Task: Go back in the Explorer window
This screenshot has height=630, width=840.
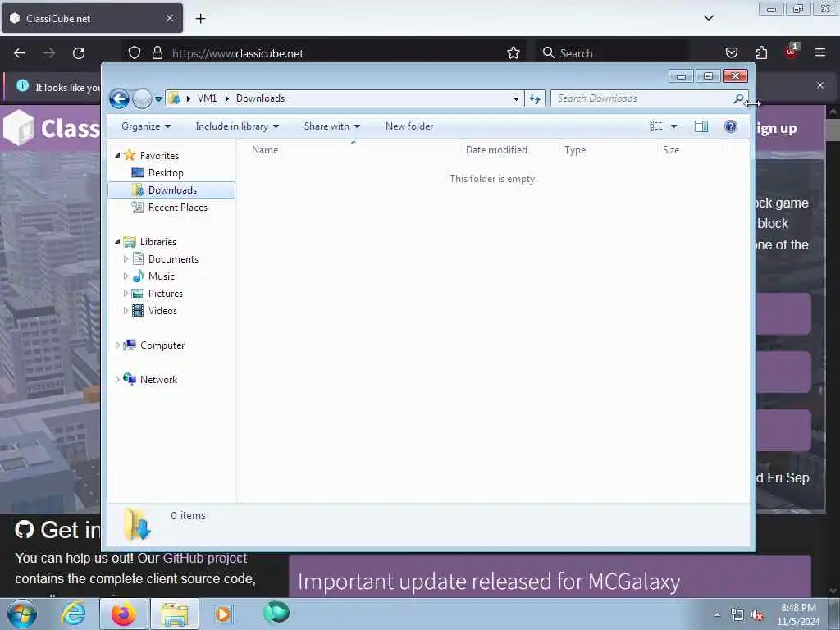Action: pos(119,98)
